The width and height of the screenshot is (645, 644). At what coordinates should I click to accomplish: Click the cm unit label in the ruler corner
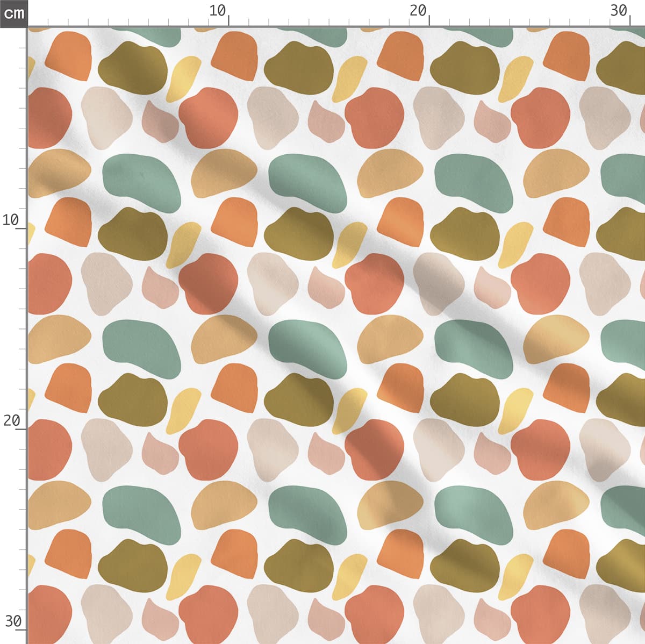click(x=13, y=13)
